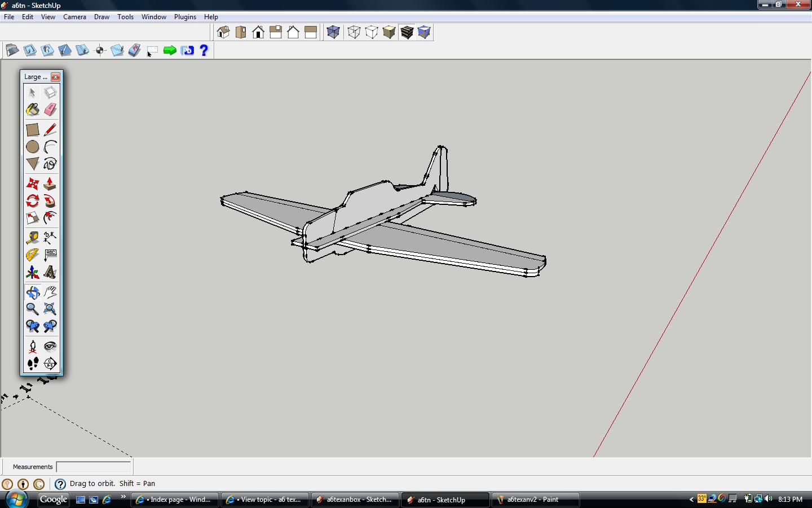
Task: Select the Orbit tool
Action: (x=33, y=292)
